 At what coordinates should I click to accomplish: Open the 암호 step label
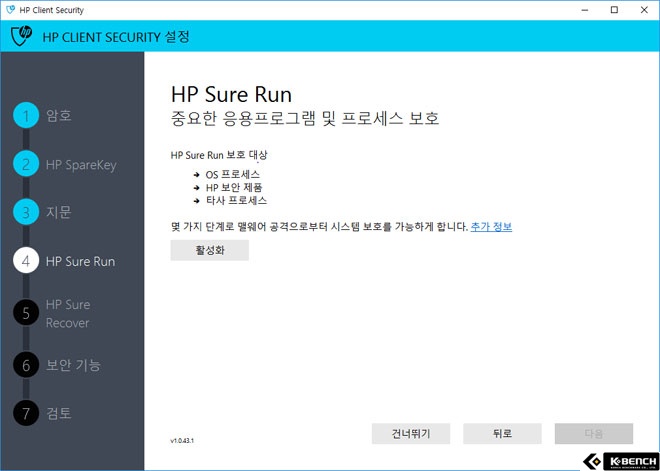point(59,115)
